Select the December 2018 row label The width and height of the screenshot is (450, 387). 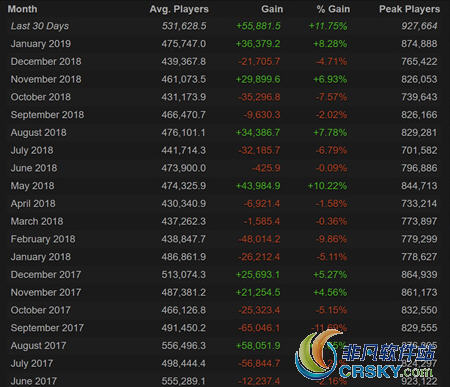pos(46,61)
